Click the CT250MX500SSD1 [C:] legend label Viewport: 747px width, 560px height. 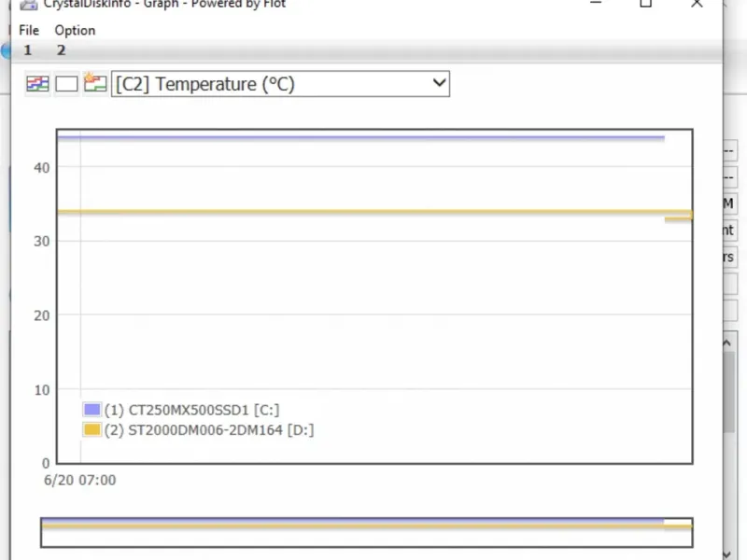(192, 410)
